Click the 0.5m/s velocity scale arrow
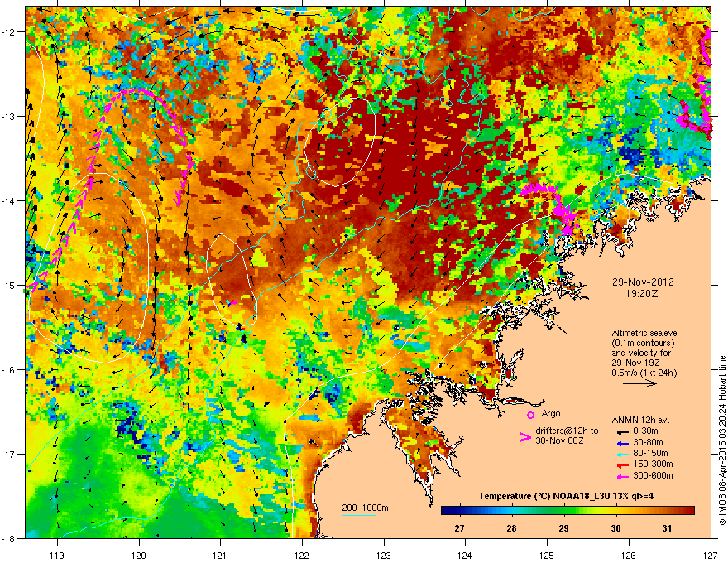Screen dimensions: 728x563 [x=639, y=383]
